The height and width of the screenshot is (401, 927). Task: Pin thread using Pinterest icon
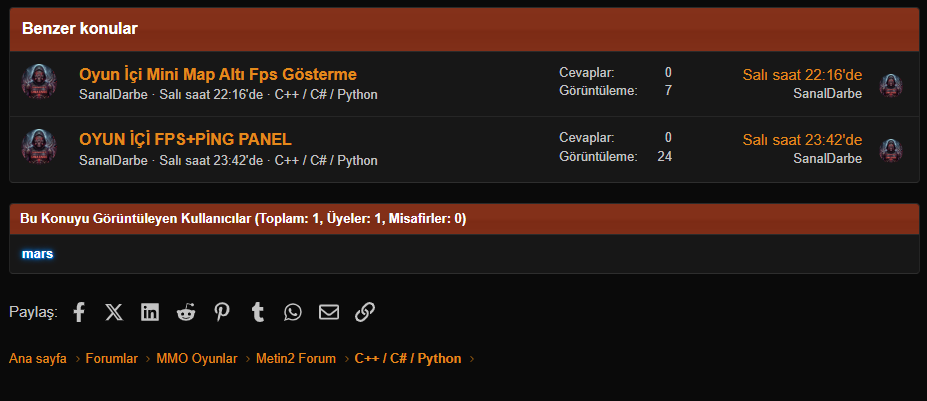pos(222,312)
